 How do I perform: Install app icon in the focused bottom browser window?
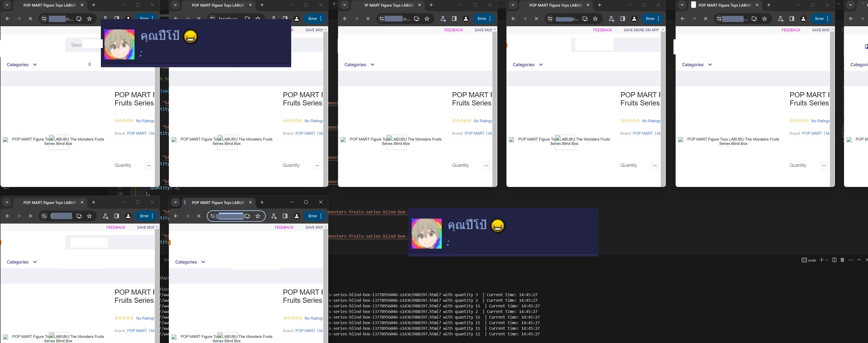click(x=248, y=216)
